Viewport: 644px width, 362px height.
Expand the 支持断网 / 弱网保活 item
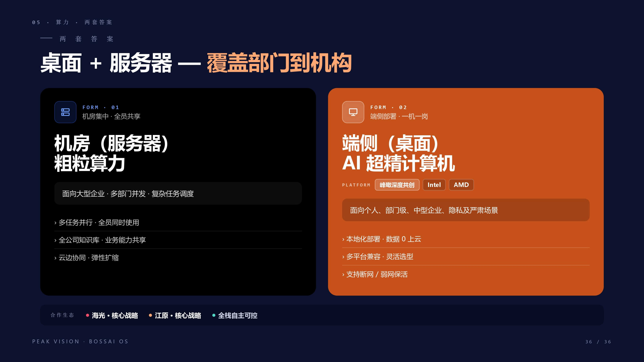pyautogui.click(x=466, y=274)
